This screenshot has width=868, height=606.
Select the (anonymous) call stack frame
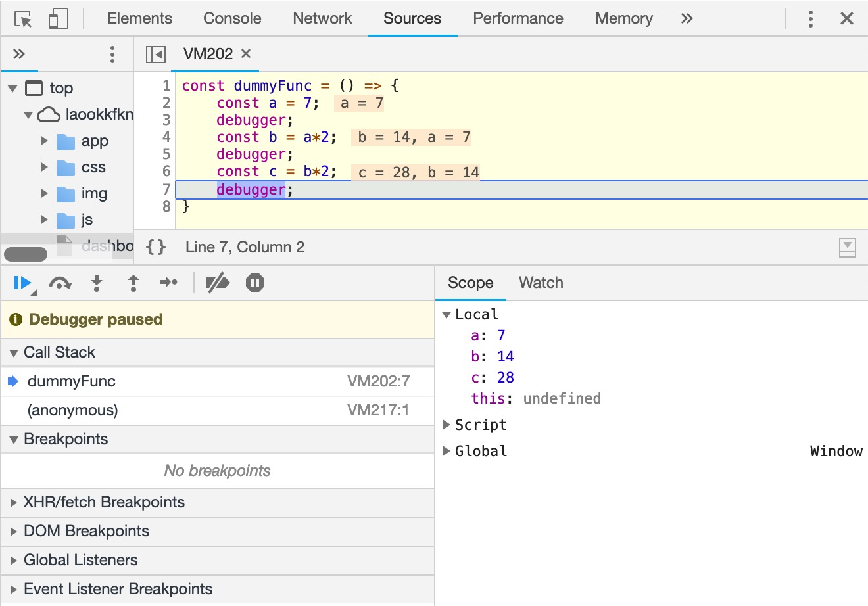tap(72, 410)
